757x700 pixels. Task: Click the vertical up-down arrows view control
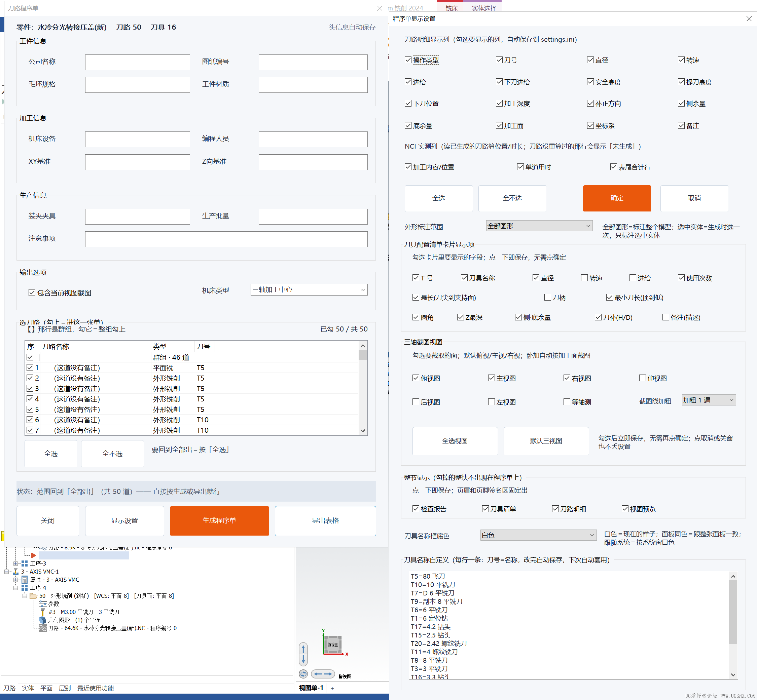click(x=303, y=654)
